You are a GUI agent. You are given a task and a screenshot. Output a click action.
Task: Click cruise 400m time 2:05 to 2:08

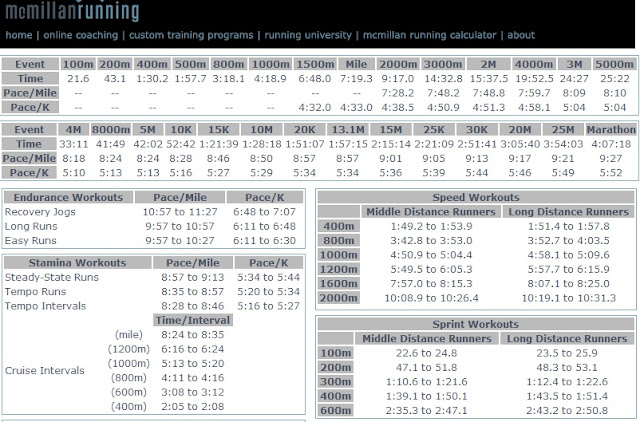[193, 406]
